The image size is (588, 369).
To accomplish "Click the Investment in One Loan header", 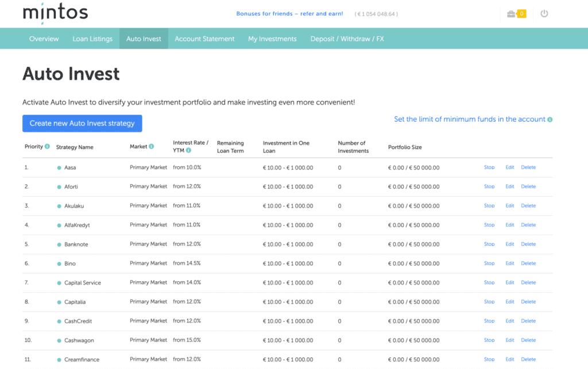I will 286,147.
